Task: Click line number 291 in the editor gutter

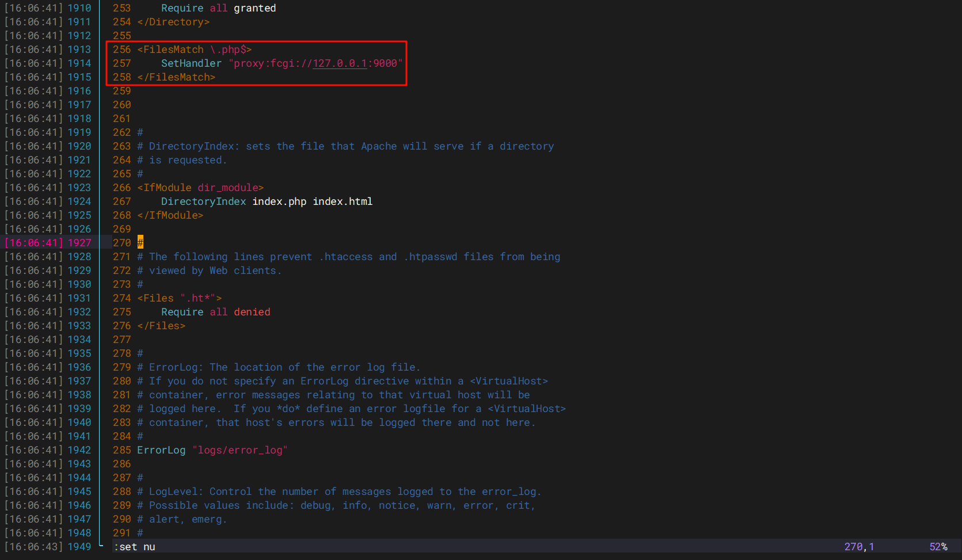Action: coord(122,533)
